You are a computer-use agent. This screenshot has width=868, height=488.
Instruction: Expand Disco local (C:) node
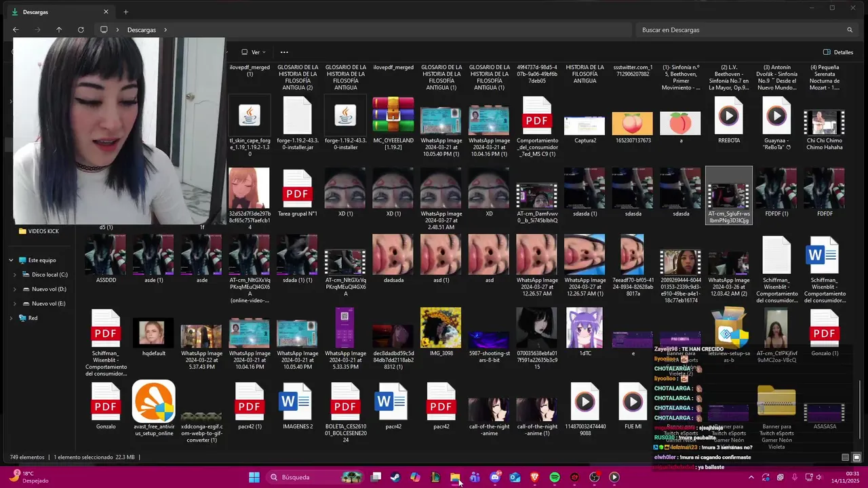(x=15, y=274)
